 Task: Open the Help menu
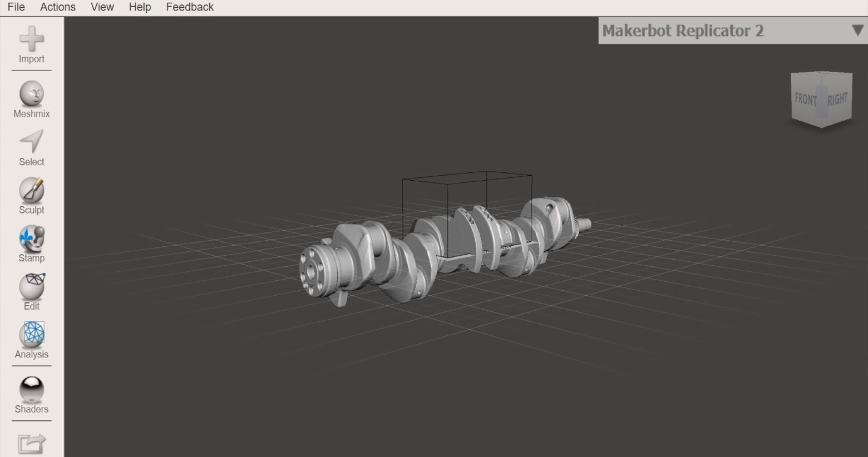[140, 7]
